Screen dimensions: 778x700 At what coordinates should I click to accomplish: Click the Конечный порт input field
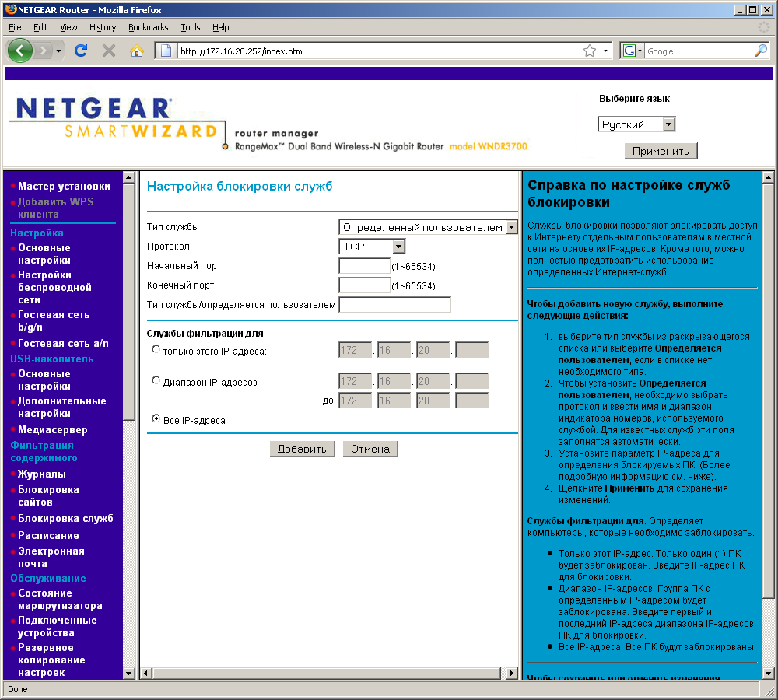pyautogui.click(x=364, y=285)
